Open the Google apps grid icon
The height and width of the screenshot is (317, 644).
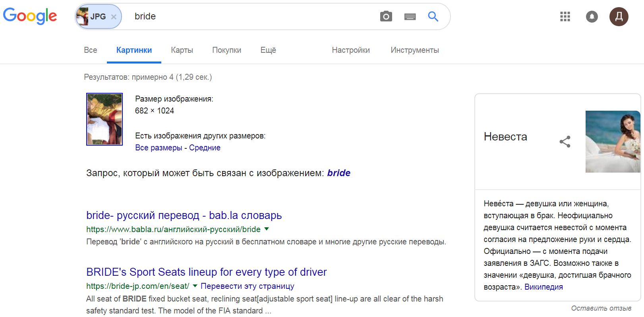pyautogui.click(x=565, y=17)
